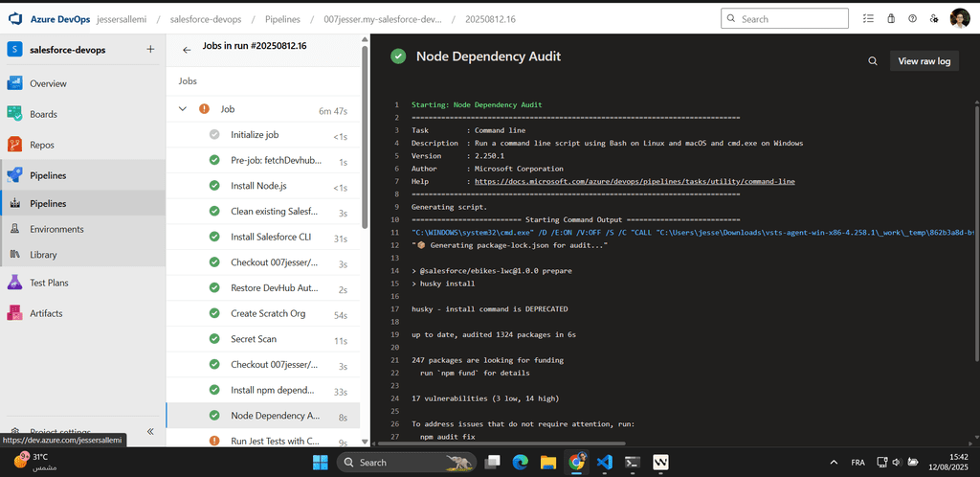980x477 pixels.
Task: Select the Pre-job: fetchDevhub step
Action: pos(263,160)
